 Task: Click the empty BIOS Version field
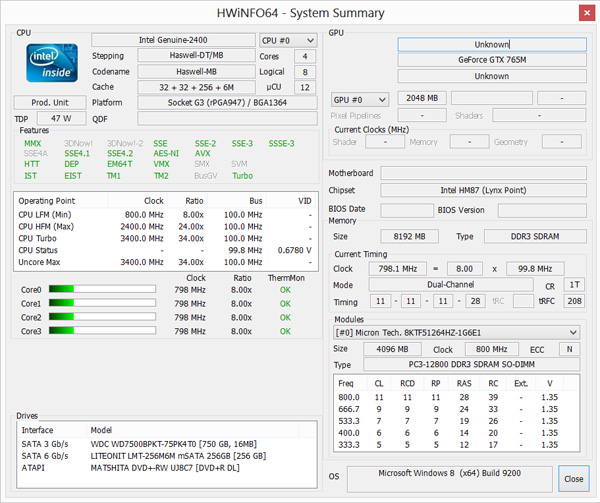tap(542, 210)
